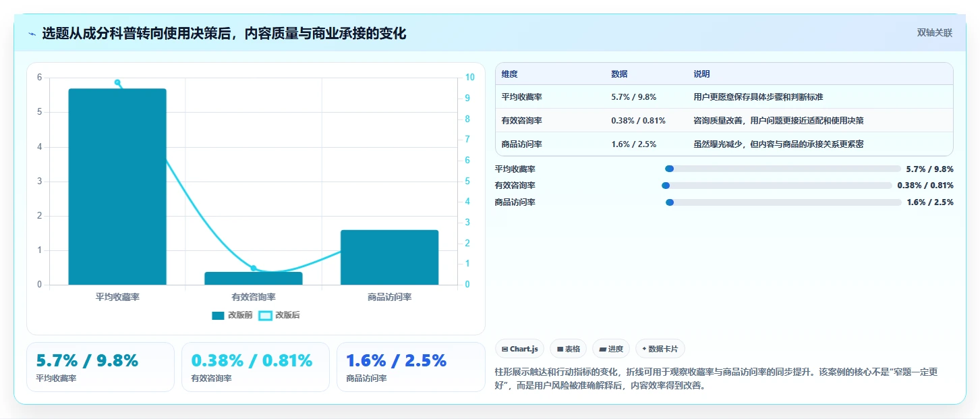The image size is (980, 419).
Task: Click the 有效咨询率 progress bar
Action: 777,186
